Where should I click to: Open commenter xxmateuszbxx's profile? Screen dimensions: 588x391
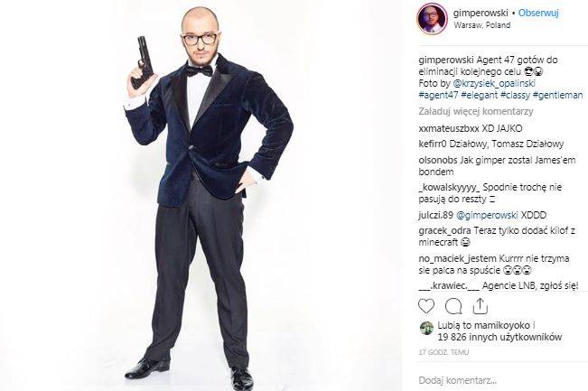[x=449, y=128]
